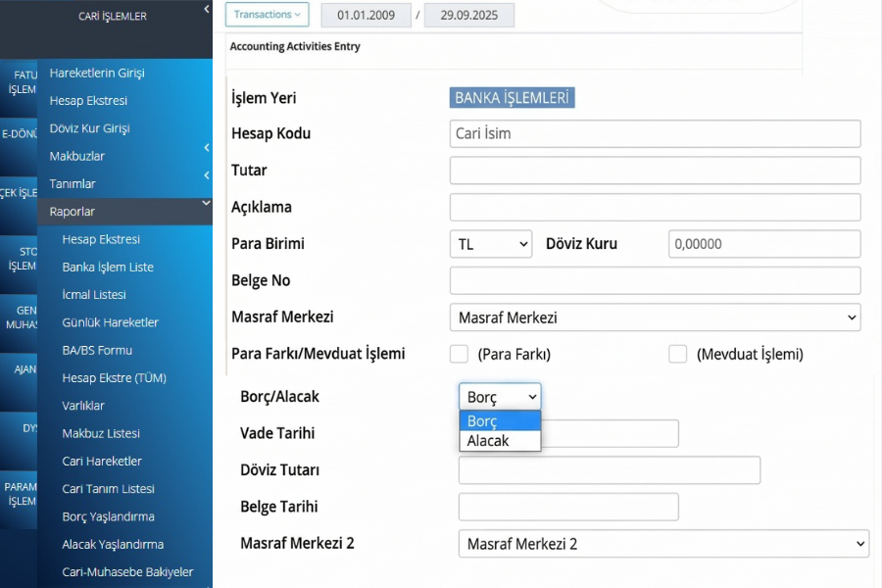Open the TL currency dropdown
The image size is (882, 588).
[491, 244]
